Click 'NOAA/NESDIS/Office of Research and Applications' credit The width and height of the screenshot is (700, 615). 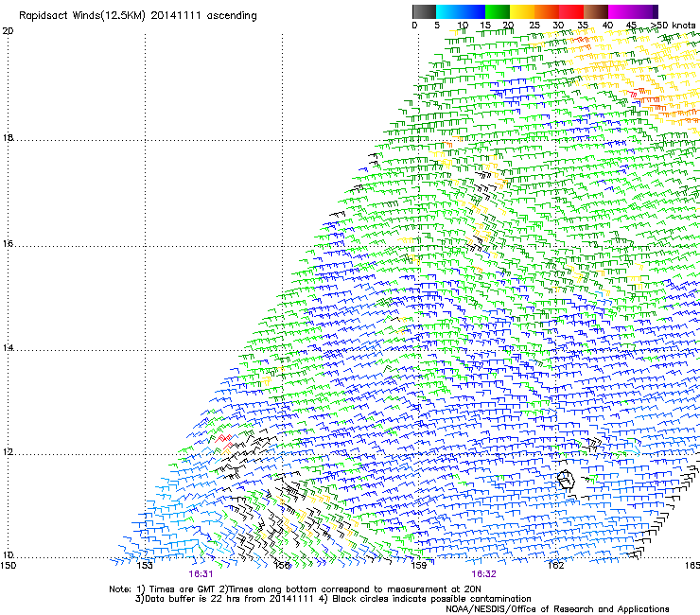557,609
